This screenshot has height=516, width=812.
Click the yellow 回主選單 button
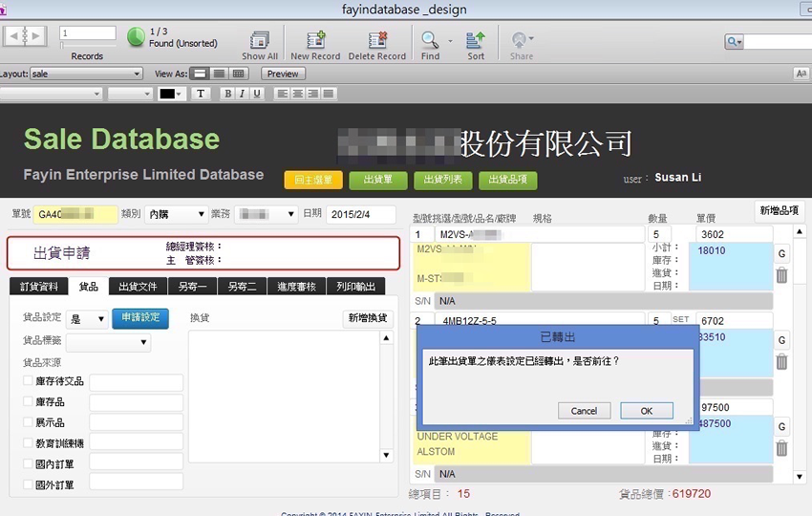pyautogui.click(x=313, y=180)
